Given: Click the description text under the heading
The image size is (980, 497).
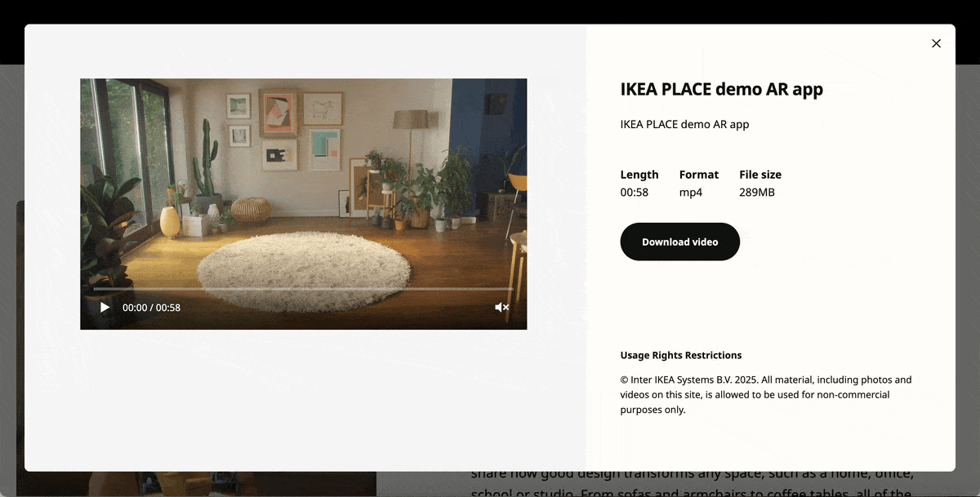Looking at the screenshot, I should pos(684,125).
